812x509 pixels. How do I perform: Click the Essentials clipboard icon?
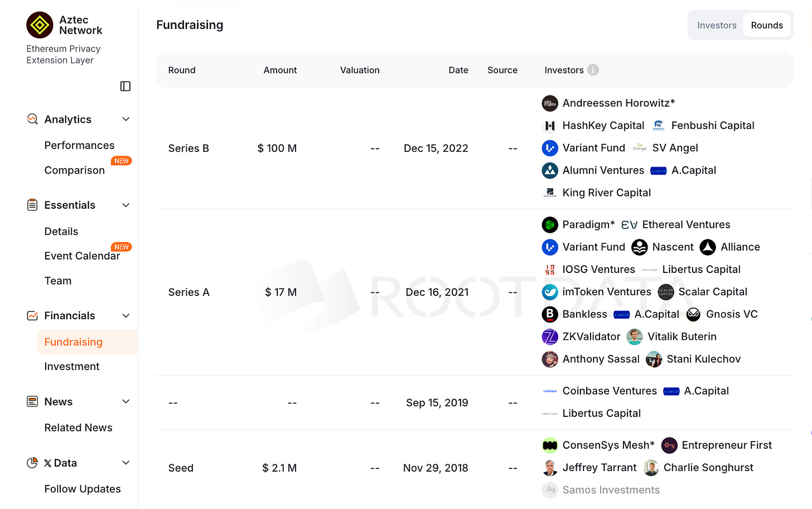(32, 205)
